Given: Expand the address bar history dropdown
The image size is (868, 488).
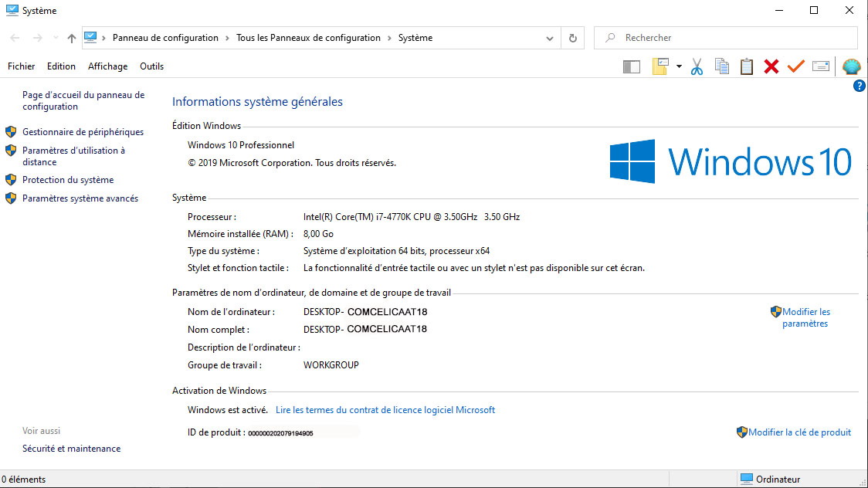Looking at the screenshot, I should click(x=550, y=38).
